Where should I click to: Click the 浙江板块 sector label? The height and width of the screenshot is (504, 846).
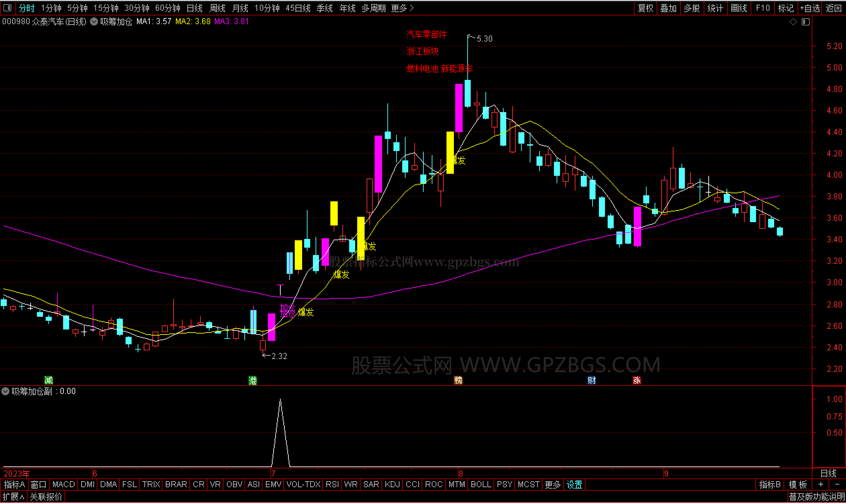tap(422, 51)
